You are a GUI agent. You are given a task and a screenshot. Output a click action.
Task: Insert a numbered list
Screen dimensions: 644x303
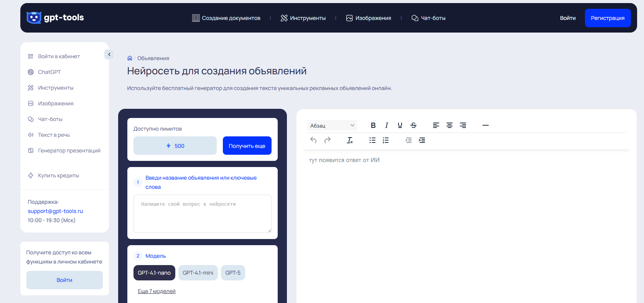pyautogui.click(x=385, y=140)
